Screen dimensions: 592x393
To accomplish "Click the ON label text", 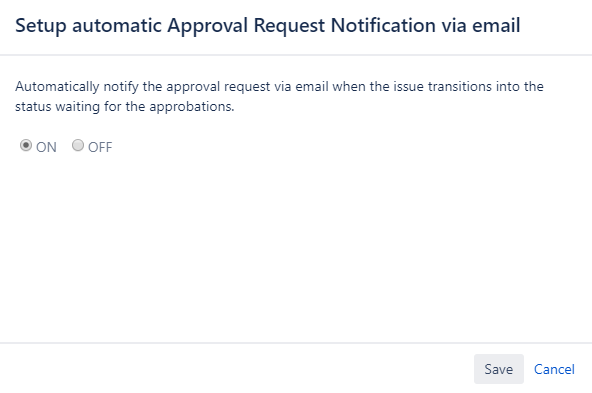I will [46, 147].
